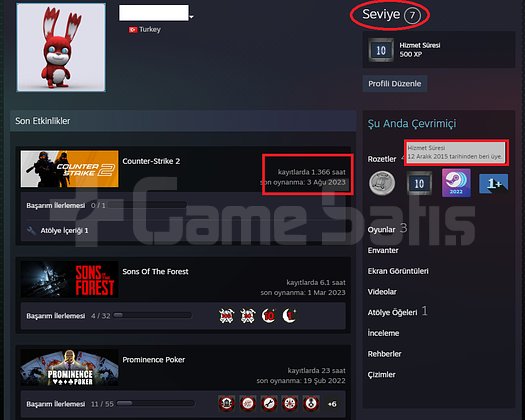Image resolution: width=525 pixels, height=420 pixels.
Task: Click the crescent-moon Sons Of The Forest achievement
Action: coord(290,316)
